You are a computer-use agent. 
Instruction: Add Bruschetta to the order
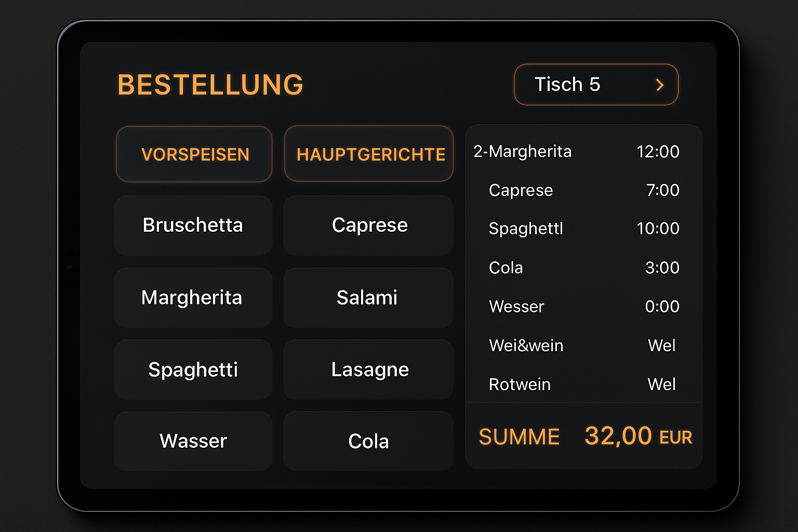tap(193, 225)
